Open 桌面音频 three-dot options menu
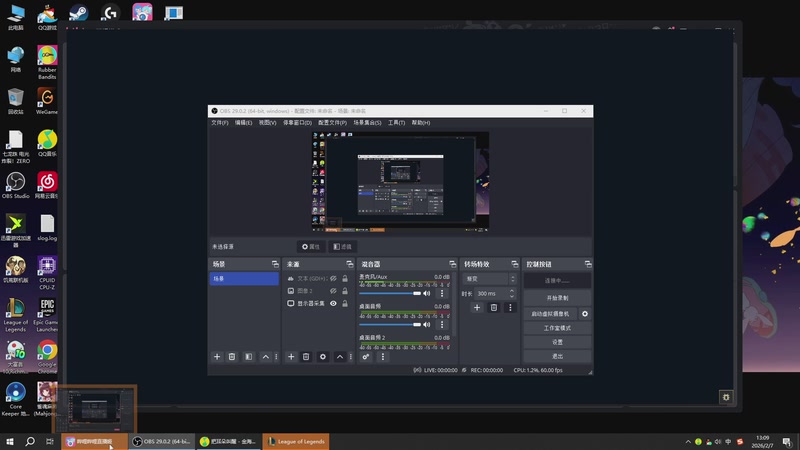The height and width of the screenshot is (450, 800). (442, 324)
